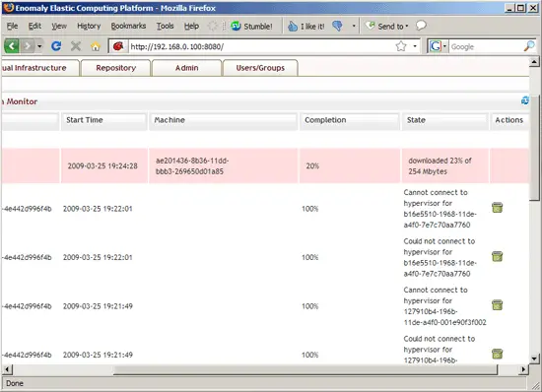Expand the back/forward history dropdown arrow
Viewport: 542px width, 392px height.
click(x=39, y=46)
